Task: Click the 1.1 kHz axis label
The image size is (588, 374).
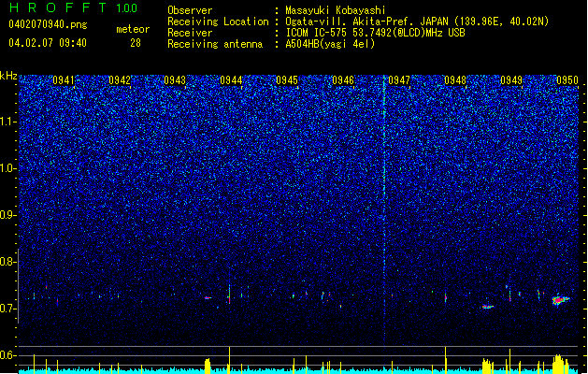Action: coord(7,122)
